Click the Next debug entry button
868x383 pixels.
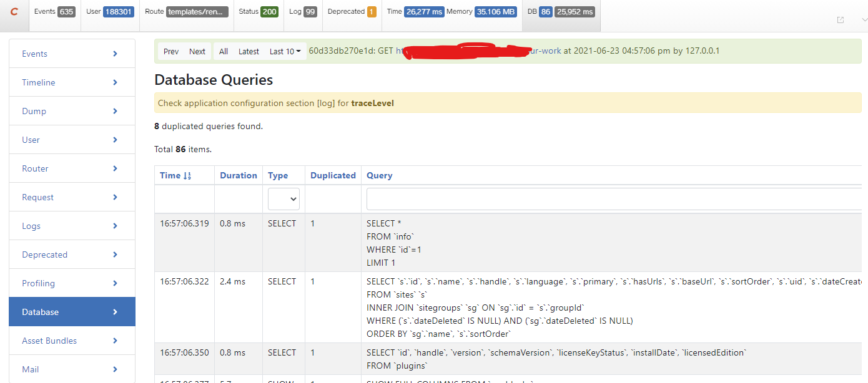(x=197, y=51)
